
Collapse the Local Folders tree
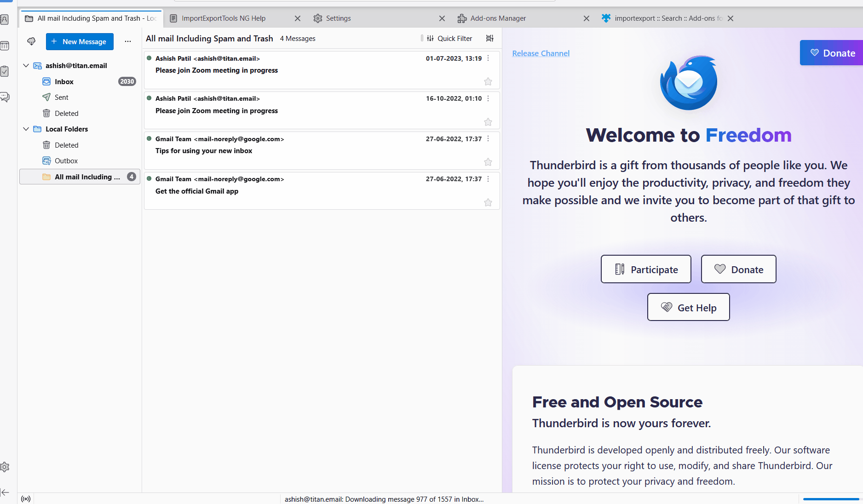click(x=26, y=129)
